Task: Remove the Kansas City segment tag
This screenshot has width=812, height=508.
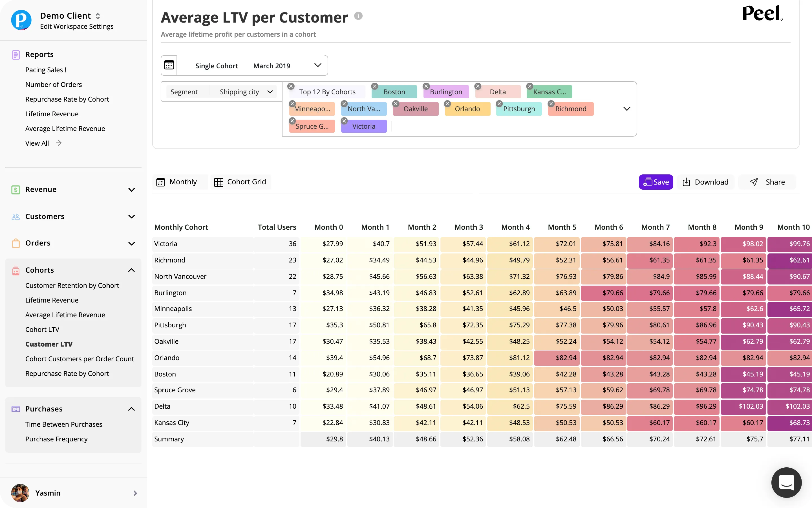Action: coord(529,86)
